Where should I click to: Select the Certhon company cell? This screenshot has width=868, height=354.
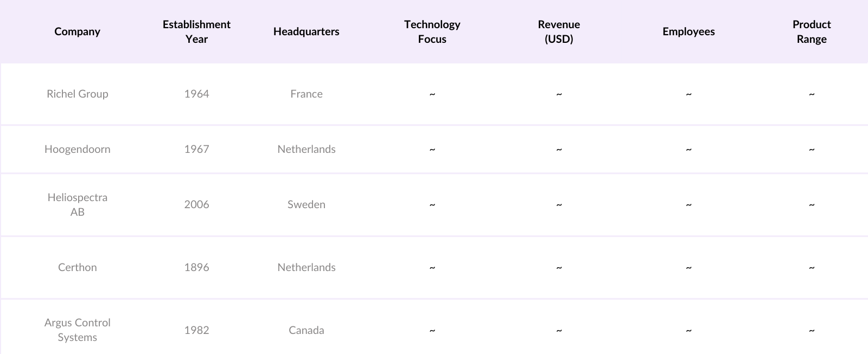[77, 267]
